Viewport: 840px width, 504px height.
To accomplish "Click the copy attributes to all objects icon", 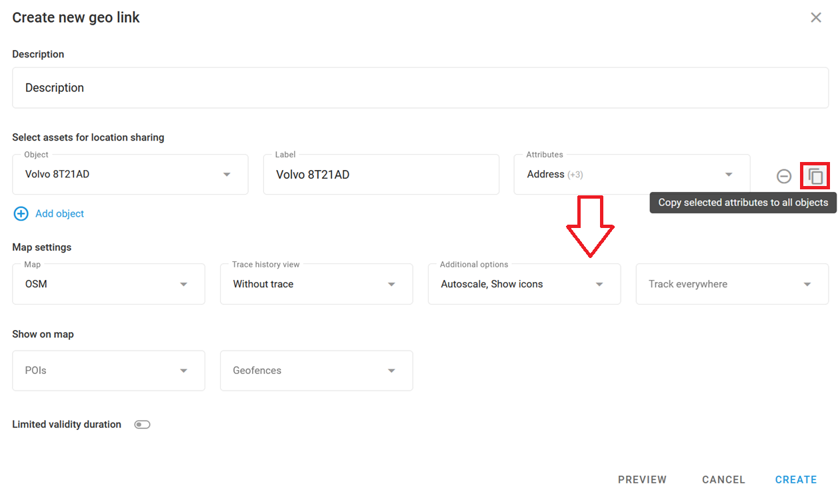I will click(815, 176).
